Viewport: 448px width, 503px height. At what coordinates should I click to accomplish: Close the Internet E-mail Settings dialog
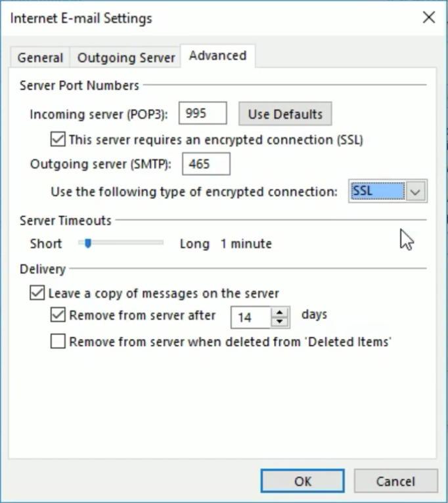coord(429,18)
